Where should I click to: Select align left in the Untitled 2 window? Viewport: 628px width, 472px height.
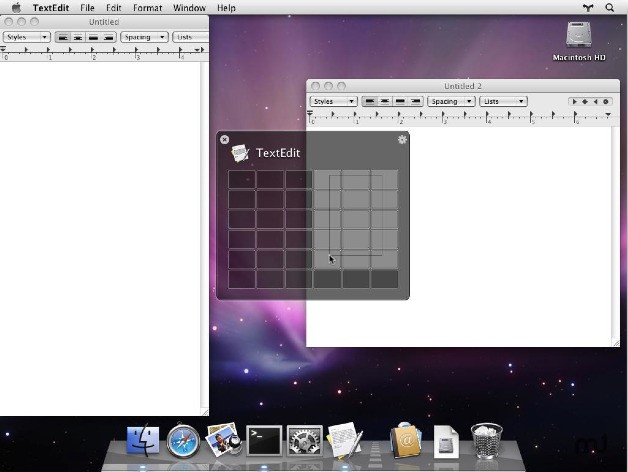pyautogui.click(x=370, y=101)
